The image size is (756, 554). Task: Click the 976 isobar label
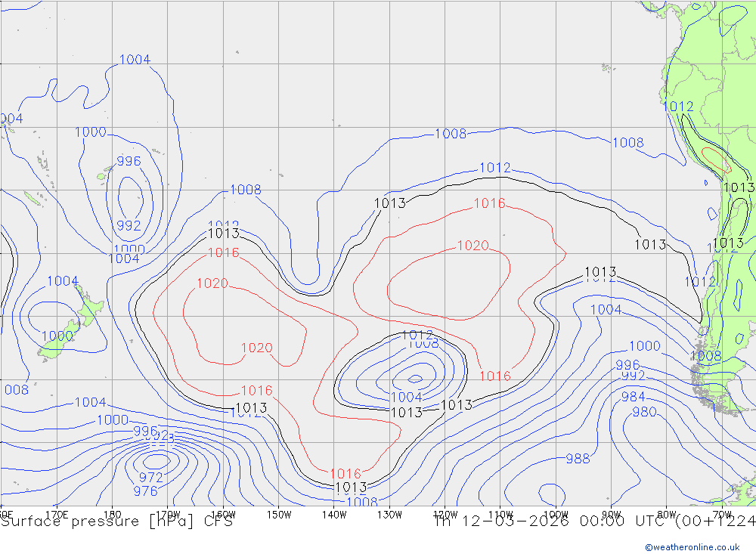(145, 491)
